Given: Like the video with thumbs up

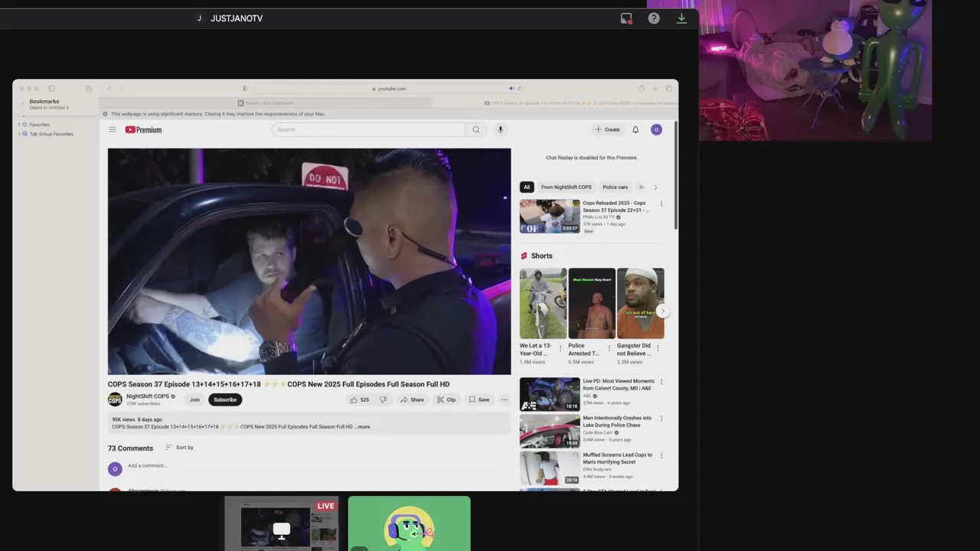Looking at the screenshot, I should (x=360, y=399).
